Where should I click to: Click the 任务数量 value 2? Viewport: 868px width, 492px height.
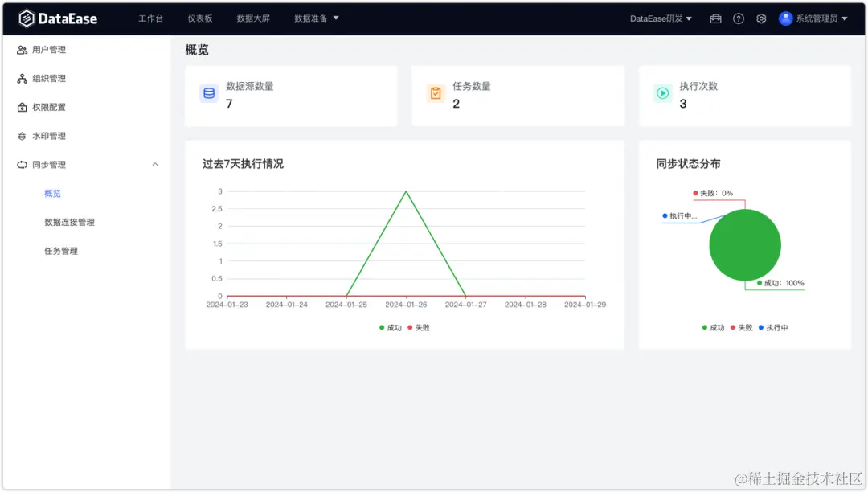[x=457, y=104]
